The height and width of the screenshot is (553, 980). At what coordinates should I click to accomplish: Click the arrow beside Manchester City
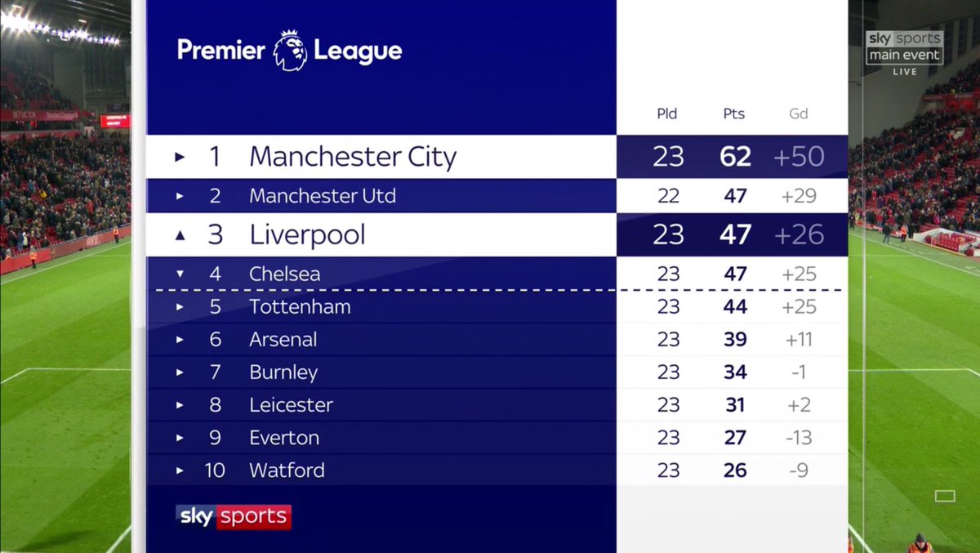[x=180, y=157]
